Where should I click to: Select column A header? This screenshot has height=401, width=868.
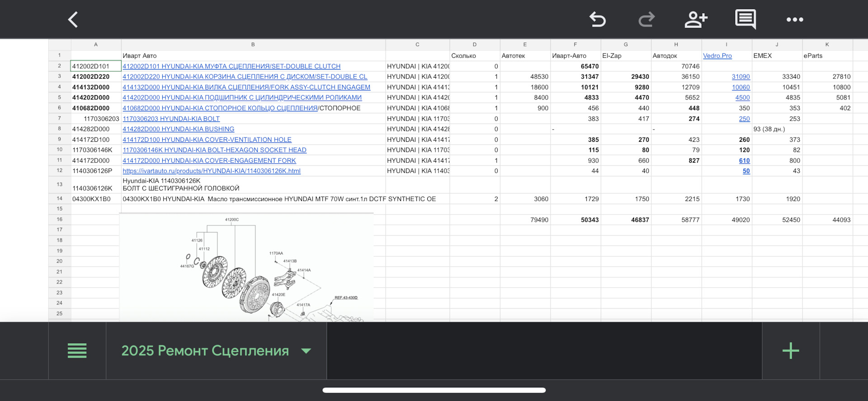click(96, 45)
